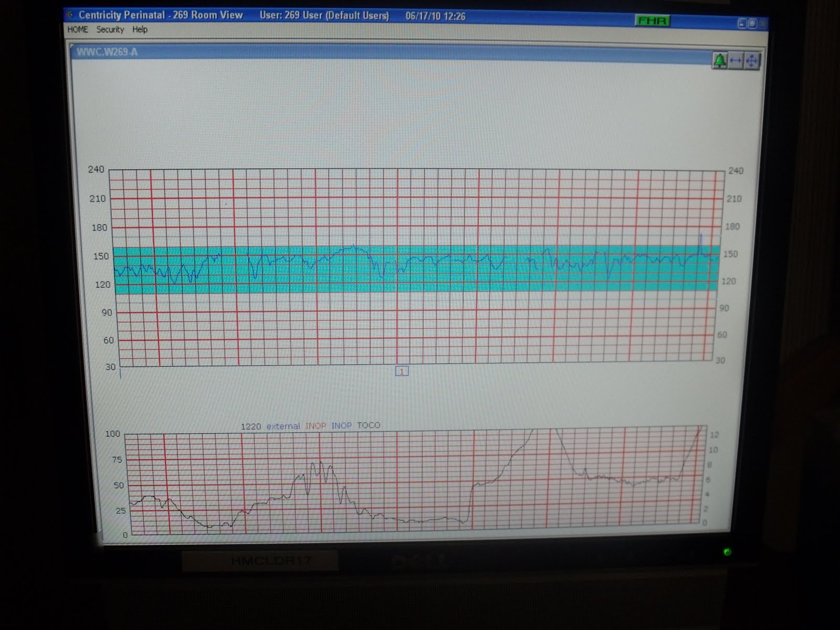Click the green FHR status indicator

coord(653,20)
